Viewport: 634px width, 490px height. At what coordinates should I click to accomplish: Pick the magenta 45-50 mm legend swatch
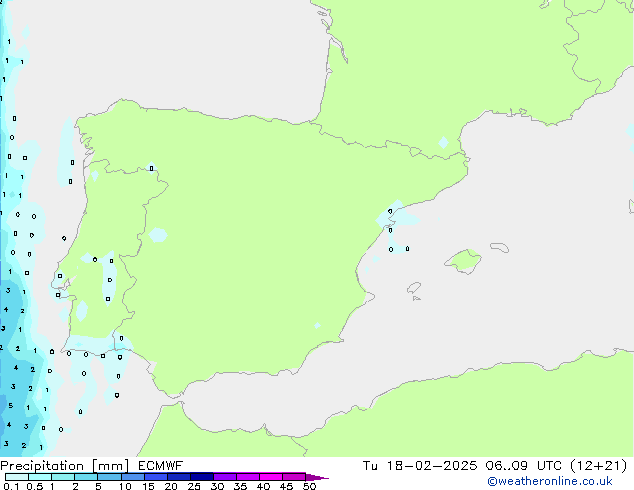click(294, 477)
